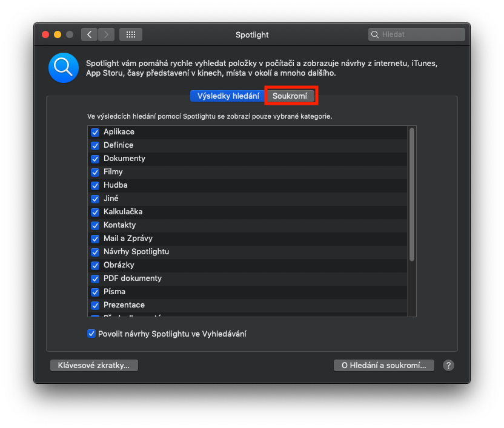Toggle the Definice checkbox
504x428 pixels.
(95, 145)
